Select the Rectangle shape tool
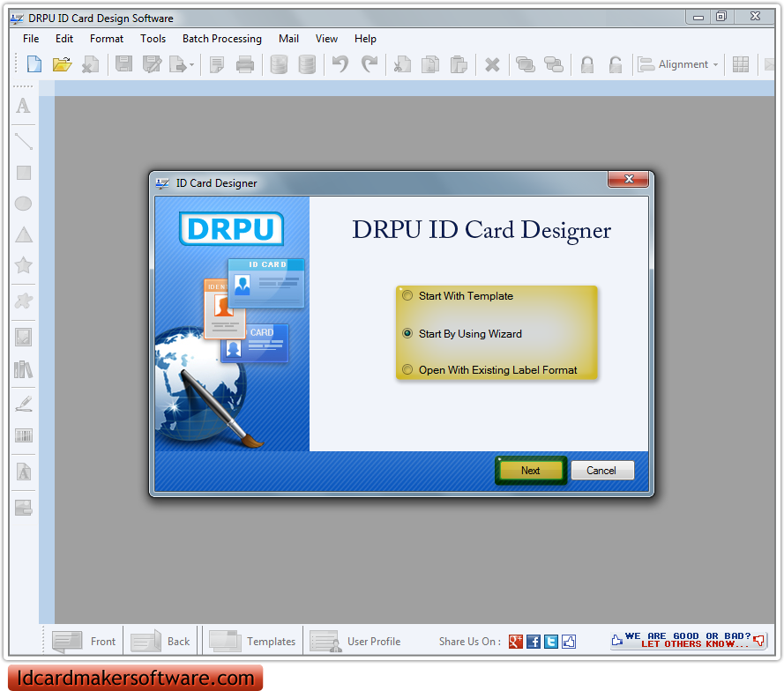784x691 pixels. pos(24,173)
